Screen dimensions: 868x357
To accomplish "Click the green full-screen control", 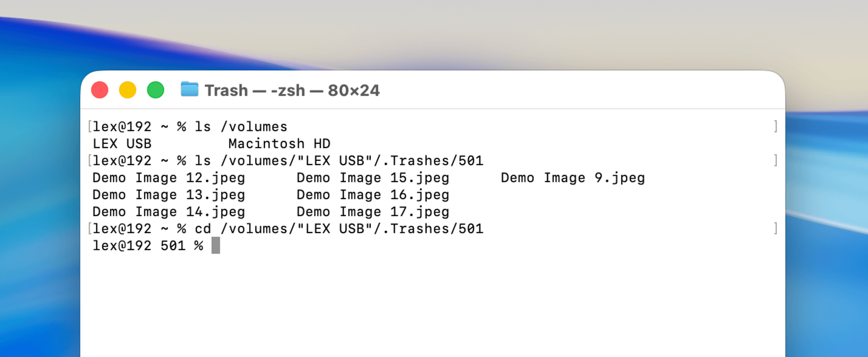I will 156,90.
